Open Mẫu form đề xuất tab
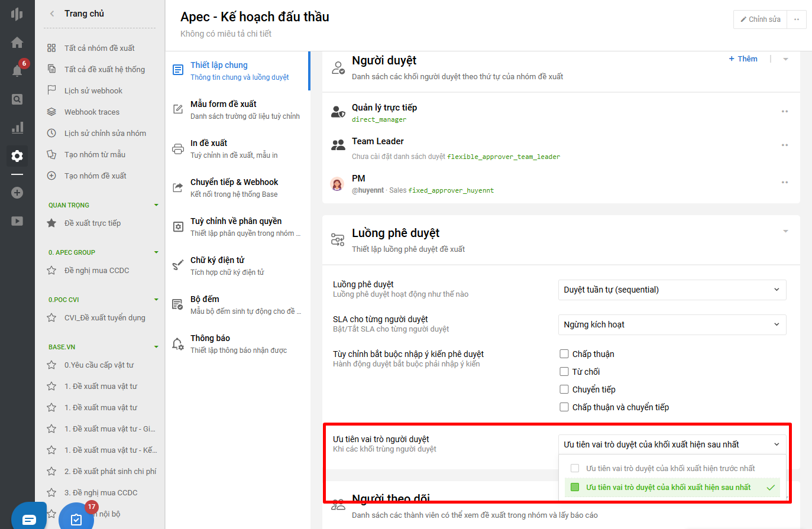This screenshot has width=812, height=529. click(238, 109)
